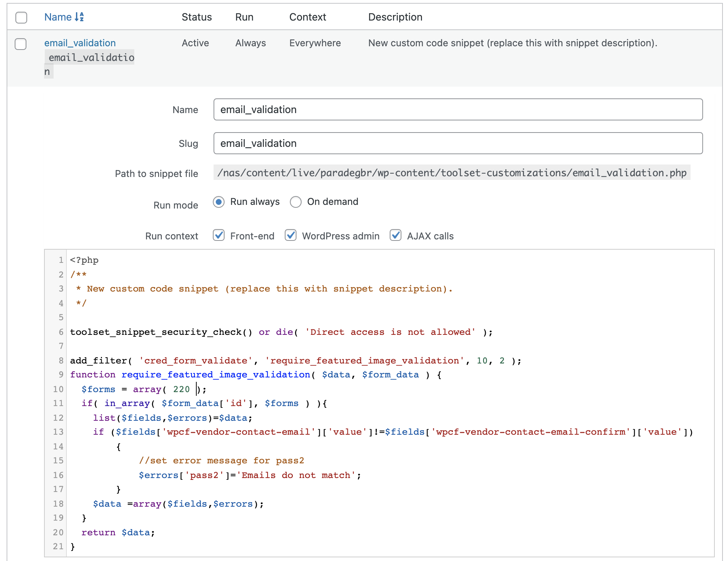Screen dimensions: 728x561
Task: Click the Name input field
Action: click(x=458, y=109)
